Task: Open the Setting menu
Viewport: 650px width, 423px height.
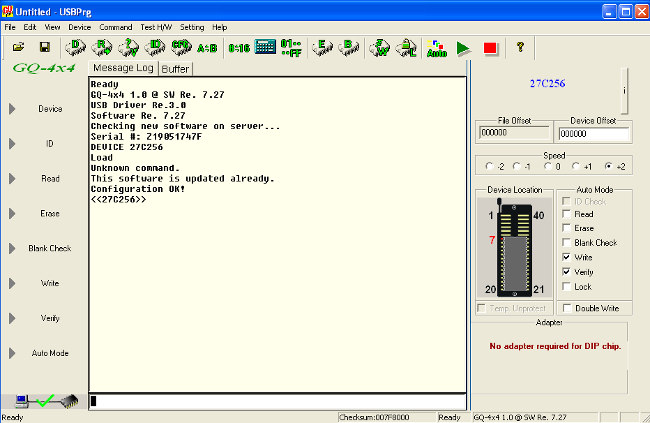Action: 192,27
